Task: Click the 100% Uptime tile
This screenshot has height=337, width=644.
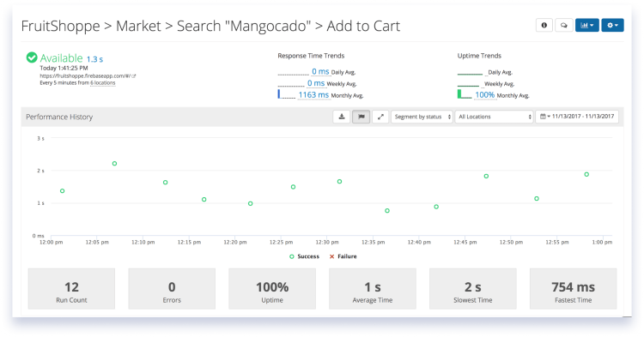Action: 272,289
